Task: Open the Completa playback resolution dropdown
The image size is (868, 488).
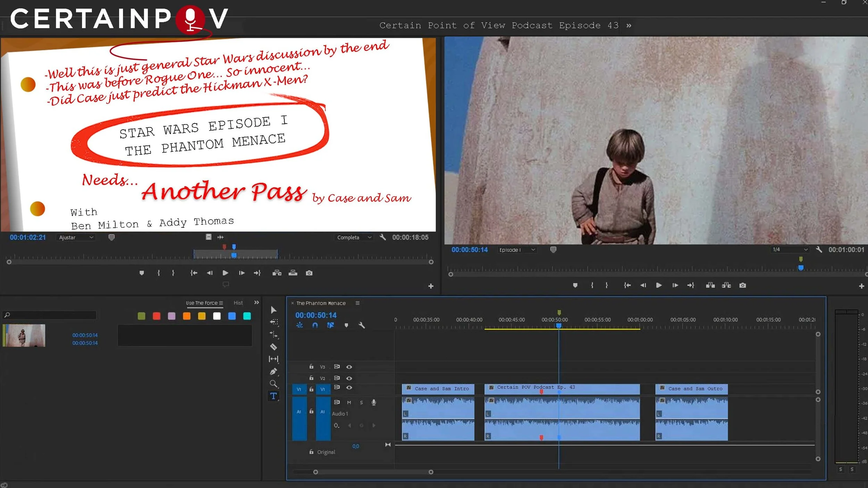Action: pos(354,237)
